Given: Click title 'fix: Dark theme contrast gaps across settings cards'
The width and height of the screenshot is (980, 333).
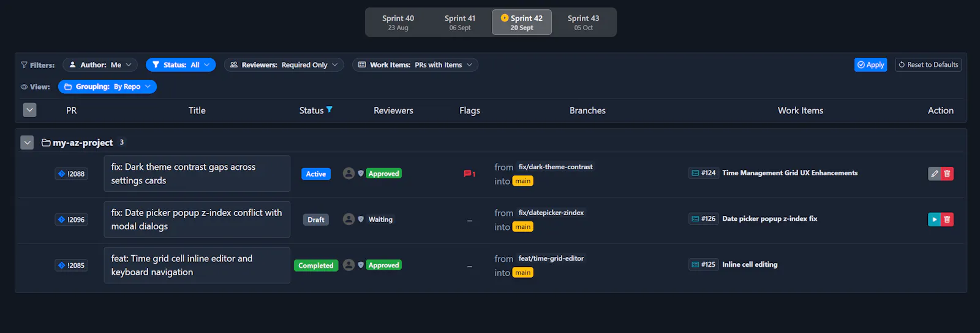Looking at the screenshot, I should tap(197, 174).
